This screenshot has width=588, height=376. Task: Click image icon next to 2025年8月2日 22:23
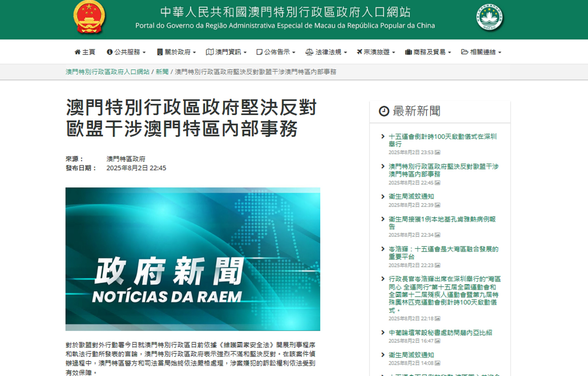point(437,265)
